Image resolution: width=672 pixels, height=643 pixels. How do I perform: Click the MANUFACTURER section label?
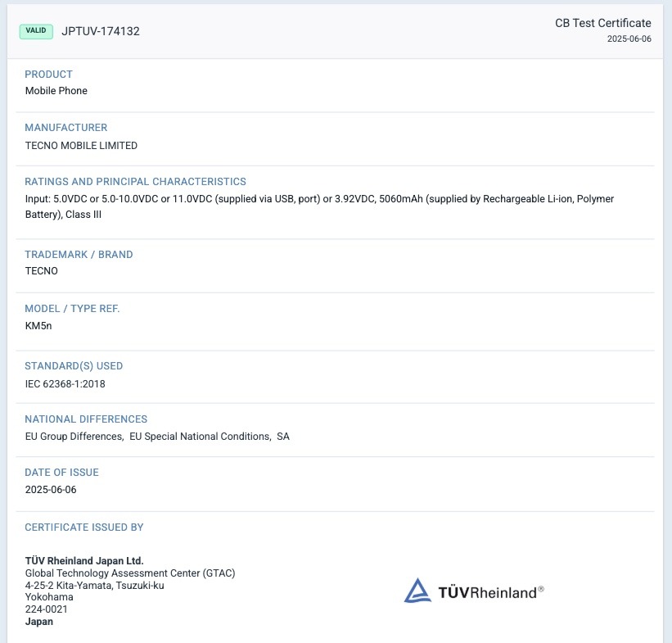point(66,128)
